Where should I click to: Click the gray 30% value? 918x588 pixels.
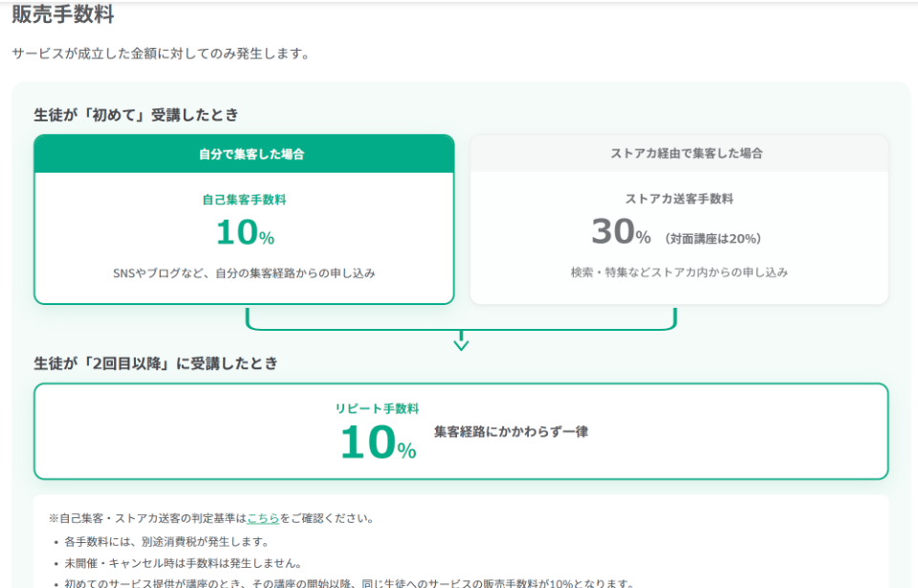click(x=621, y=231)
